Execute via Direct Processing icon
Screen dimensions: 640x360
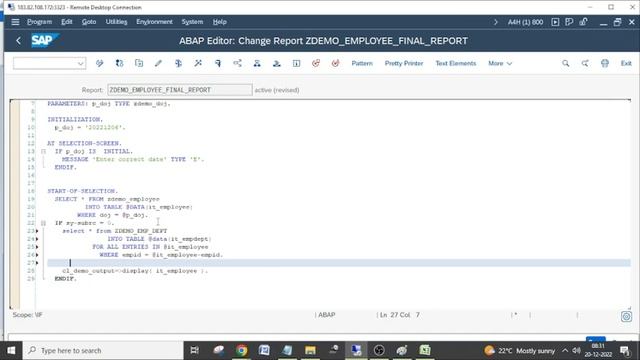[218, 63]
